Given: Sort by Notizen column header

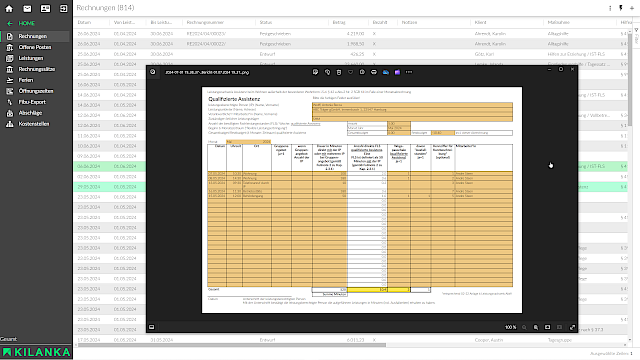Looking at the screenshot, I should (409, 22).
